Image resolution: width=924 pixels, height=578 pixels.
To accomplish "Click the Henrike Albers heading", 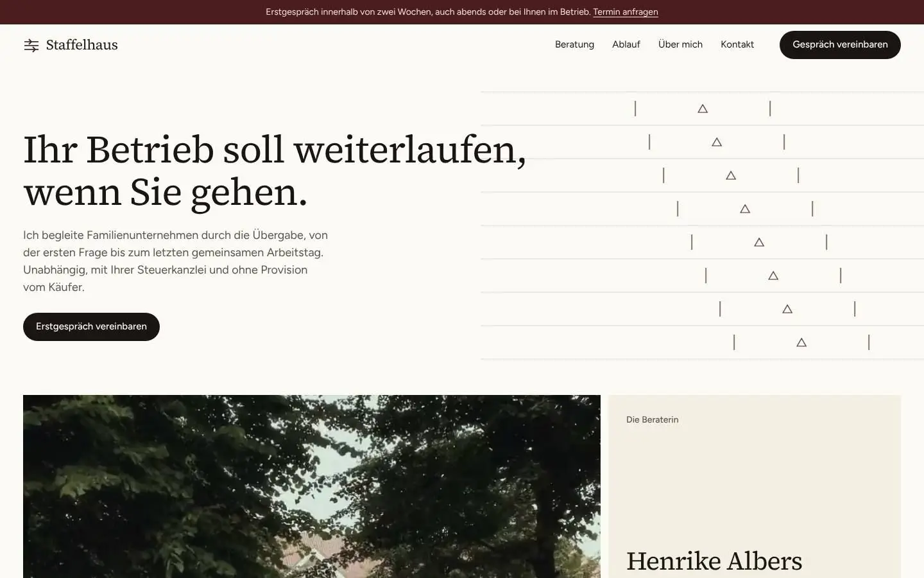I will [x=714, y=561].
